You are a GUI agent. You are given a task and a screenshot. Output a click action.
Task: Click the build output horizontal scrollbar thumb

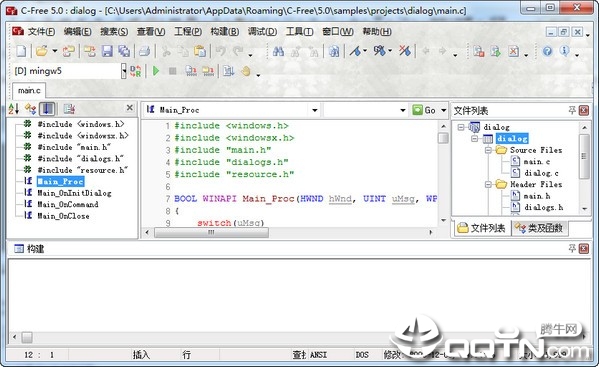[27, 337]
